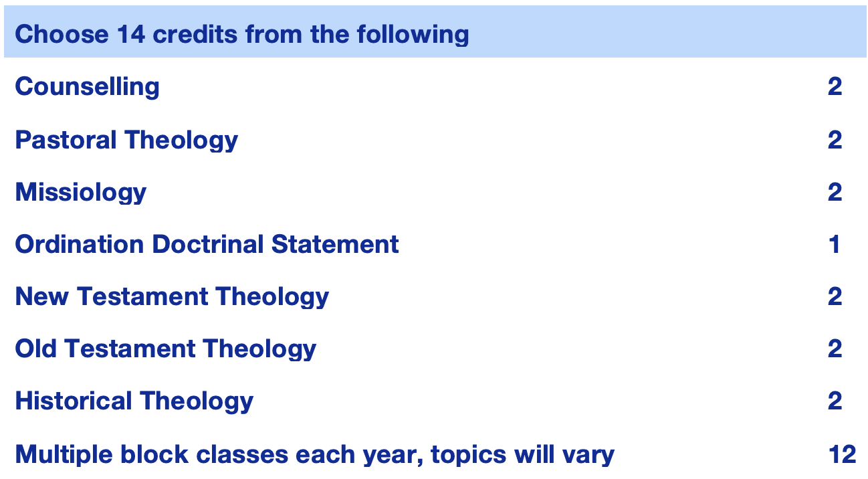Click the credit value in the Missiology row
Screen dimensions: 868x479
(x=835, y=192)
